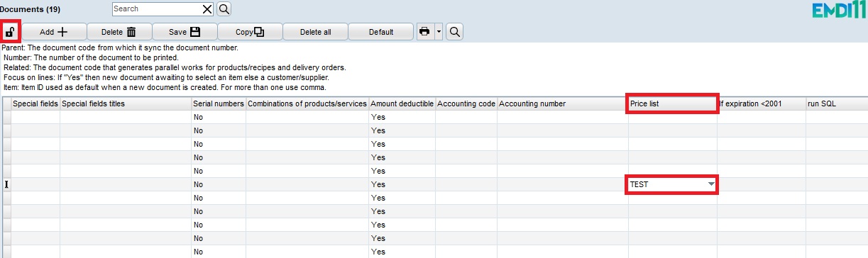Click Delete all button
Screen dimensions: 868x258
pyautogui.click(x=315, y=32)
